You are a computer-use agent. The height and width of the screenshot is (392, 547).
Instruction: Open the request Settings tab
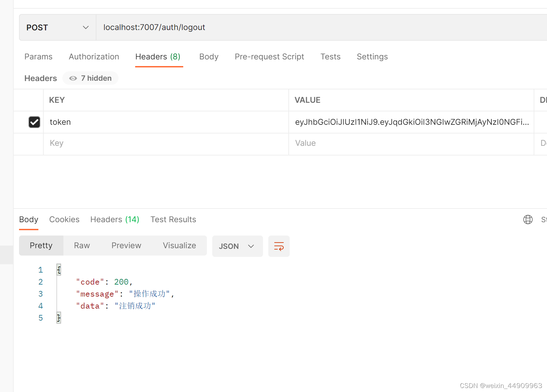372,57
